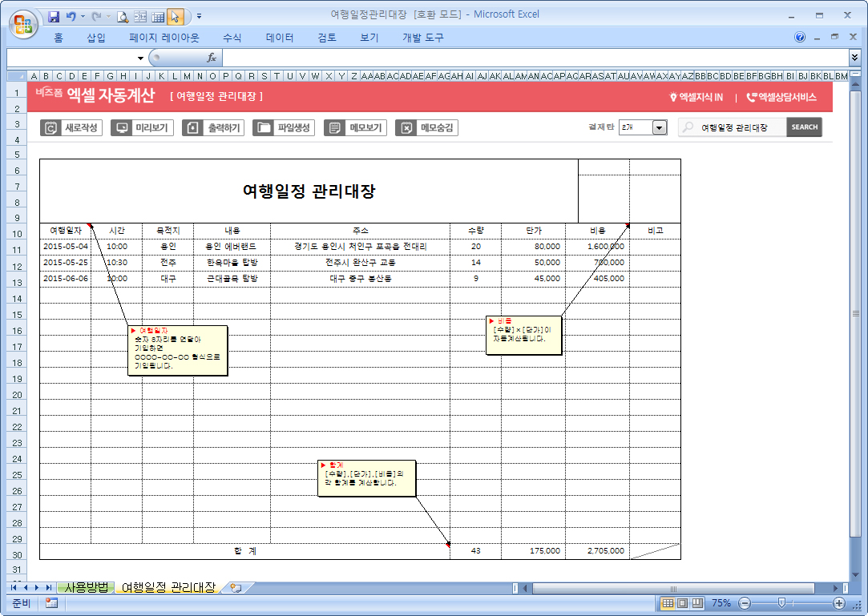Open the 보기 ribbon tab
This screenshot has width=868, height=616.
pos(369,38)
